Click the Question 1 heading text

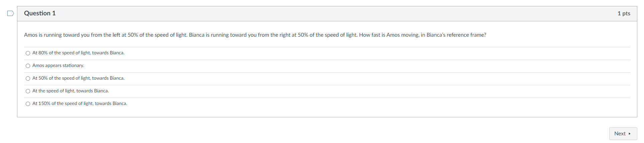click(40, 13)
